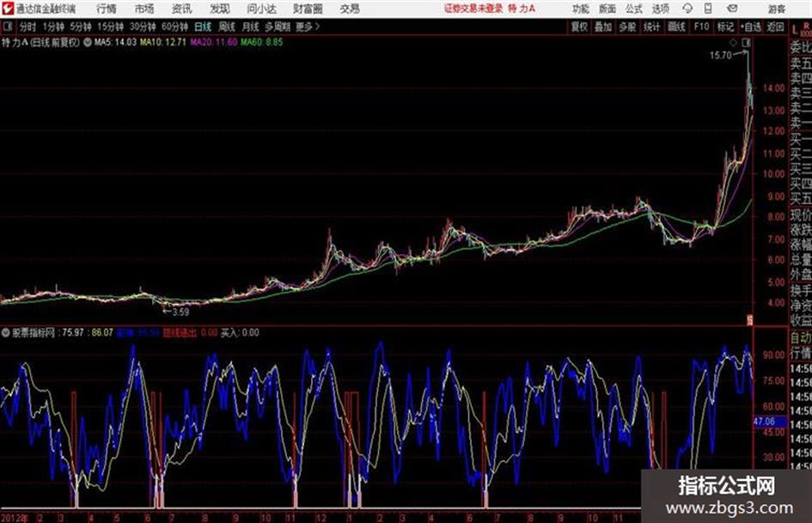Click the 3.59 low price label
Image resolution: width=812 pixels, height=523 pixels.
click(180, 312)
